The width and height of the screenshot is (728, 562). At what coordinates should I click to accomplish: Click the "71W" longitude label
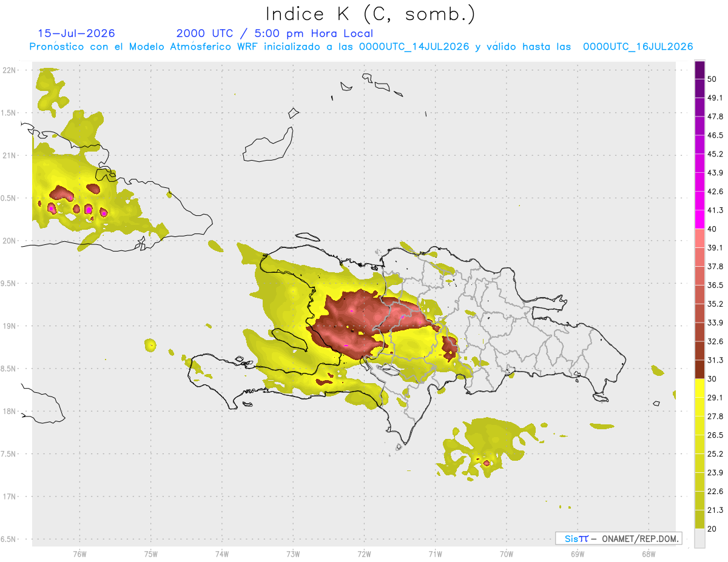tap(435, 554)
